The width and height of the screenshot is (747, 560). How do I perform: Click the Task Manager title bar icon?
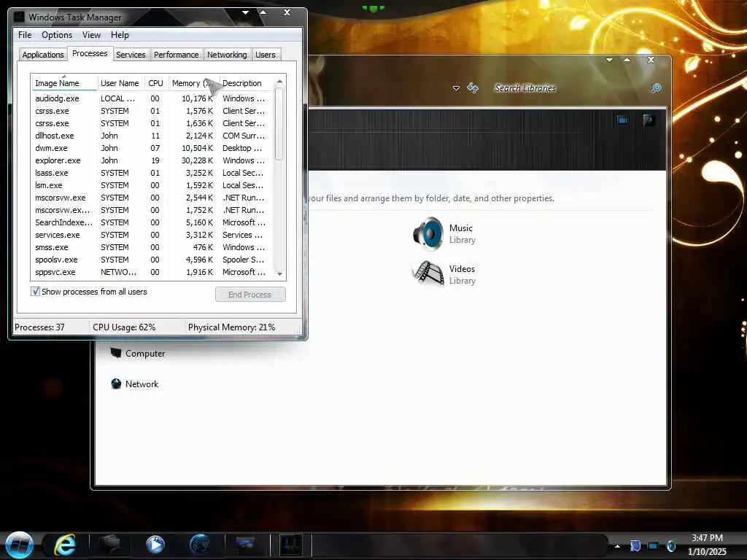pyautogui.click(x=19, y=17)
